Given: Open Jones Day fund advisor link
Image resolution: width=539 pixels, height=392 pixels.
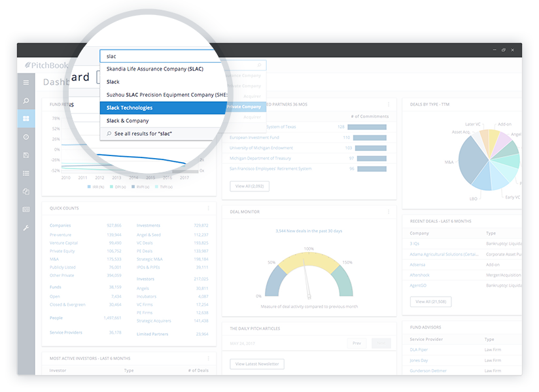Looking at the screenshot, I should pyautogui.click(x=419, y=361).
